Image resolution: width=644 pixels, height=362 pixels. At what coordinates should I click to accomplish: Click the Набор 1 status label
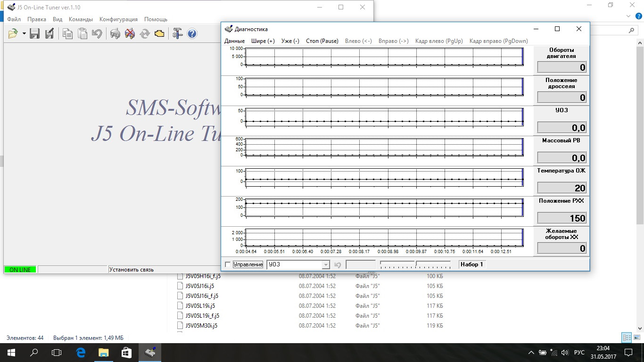click(x=472, y=264)
